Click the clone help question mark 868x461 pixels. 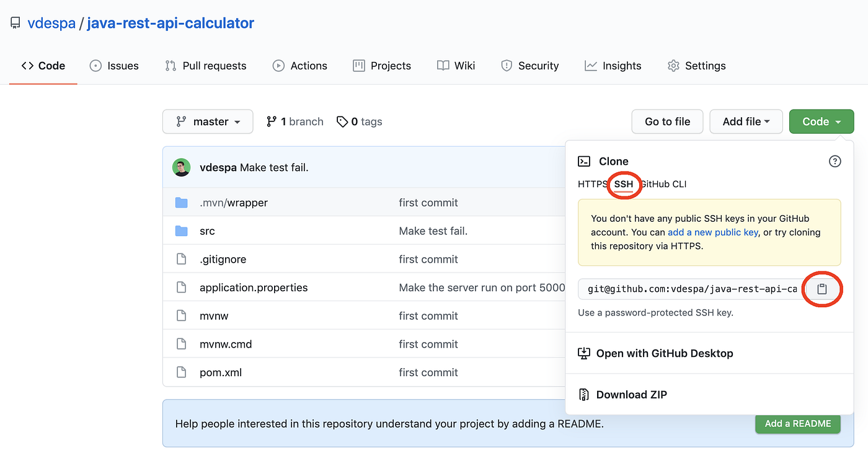coord(835,161)
